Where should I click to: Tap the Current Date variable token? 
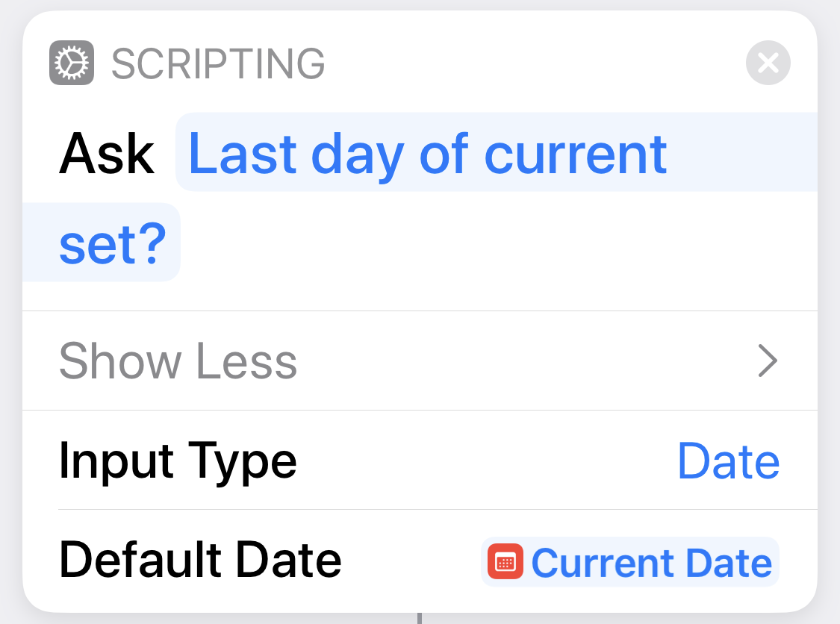pos(630,561)
